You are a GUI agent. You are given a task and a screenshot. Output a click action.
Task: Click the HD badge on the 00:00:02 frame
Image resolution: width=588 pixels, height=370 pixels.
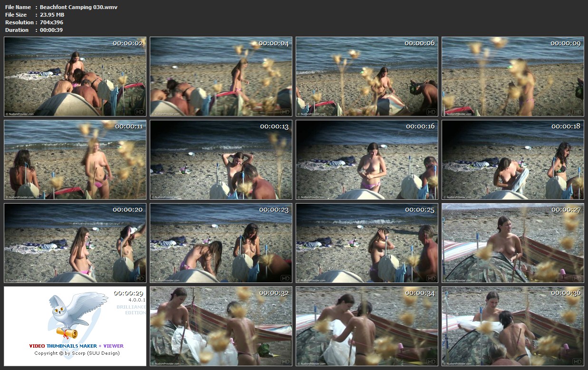(x=139, y=112)
